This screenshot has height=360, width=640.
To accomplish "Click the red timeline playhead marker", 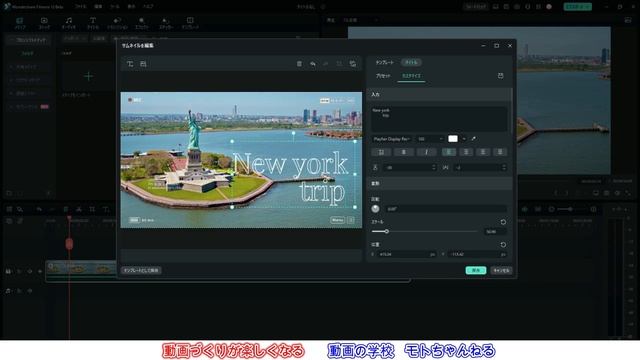I will point(69,244).
